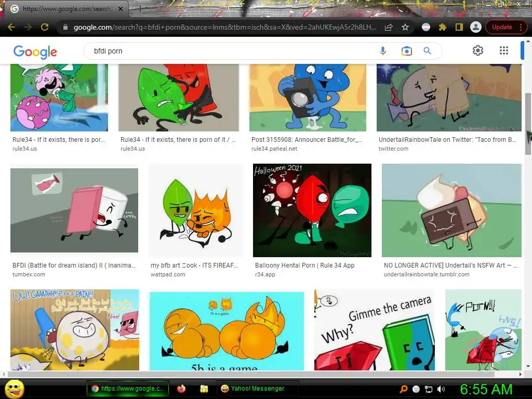This screenshot has width=532, height=399.
Task: Click the magnifier icon in system tray
Action: click(403, 389)
